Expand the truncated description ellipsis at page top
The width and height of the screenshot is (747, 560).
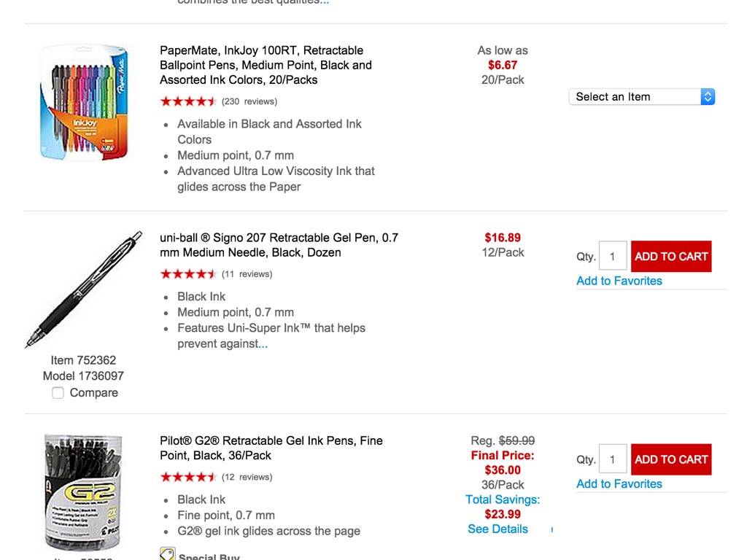tap(325, 2)
